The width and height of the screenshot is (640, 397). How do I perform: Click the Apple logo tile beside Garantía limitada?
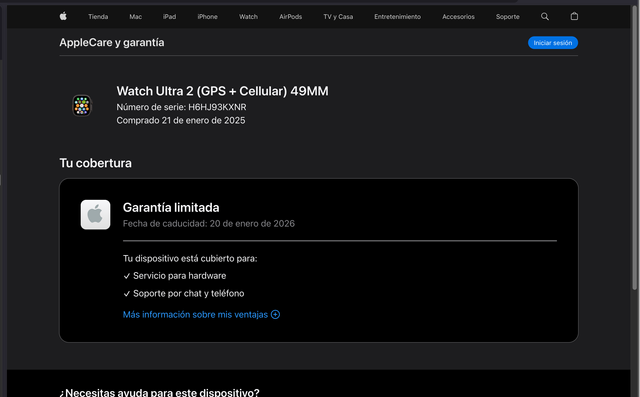point(96,215)
